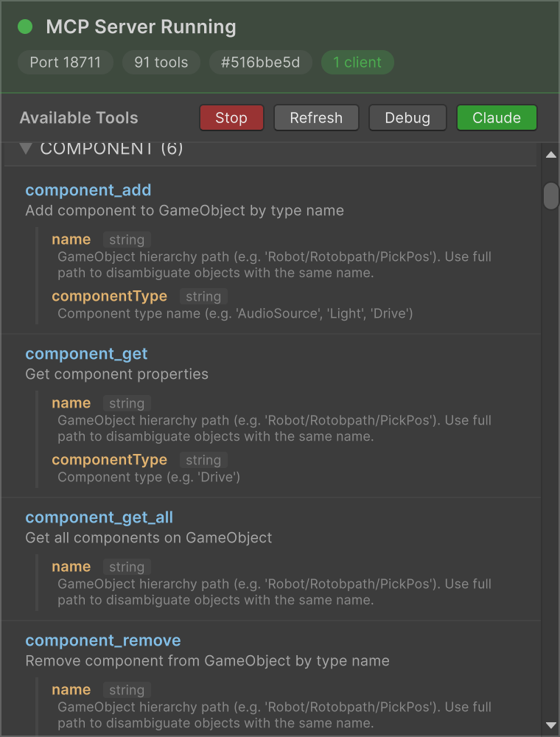Click the Stop server button
Image resolution: width=560 pixels, height=737 pixels.
click(x=231, y=118)
